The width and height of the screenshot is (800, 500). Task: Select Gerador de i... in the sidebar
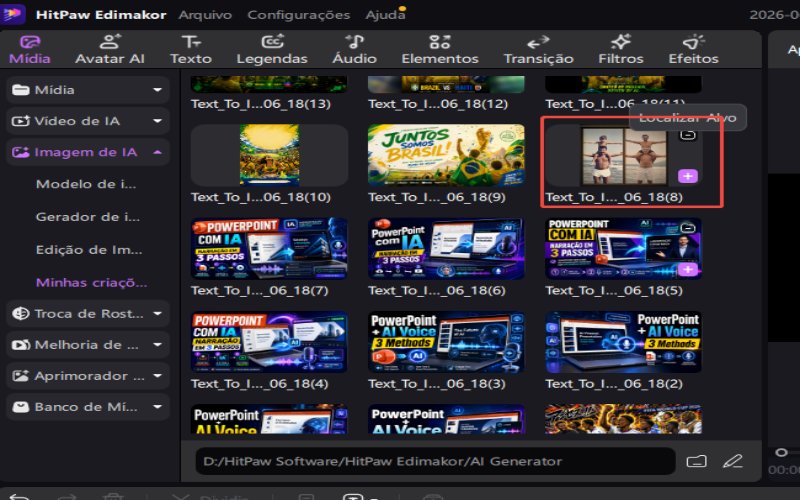[x=88, y=217]
